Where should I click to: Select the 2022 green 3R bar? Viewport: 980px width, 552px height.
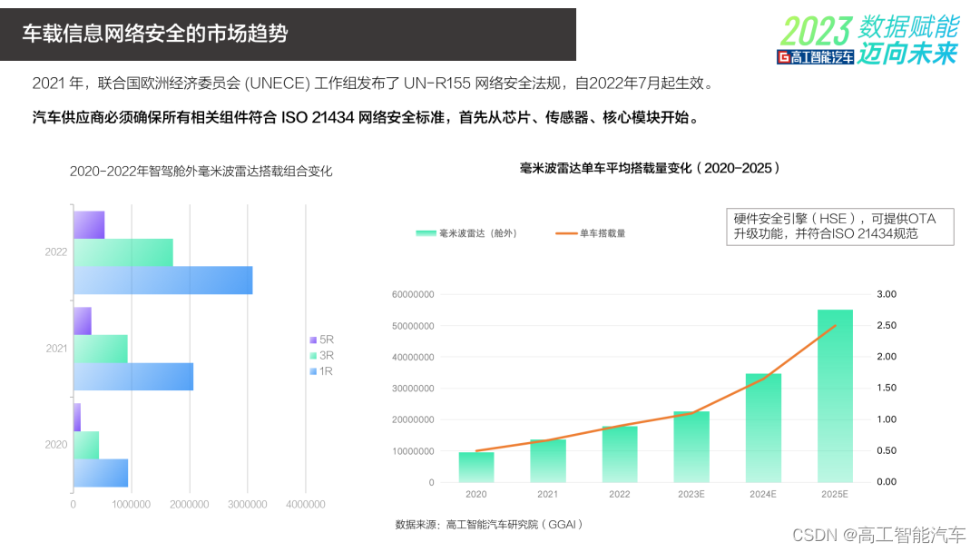(123, 252)
